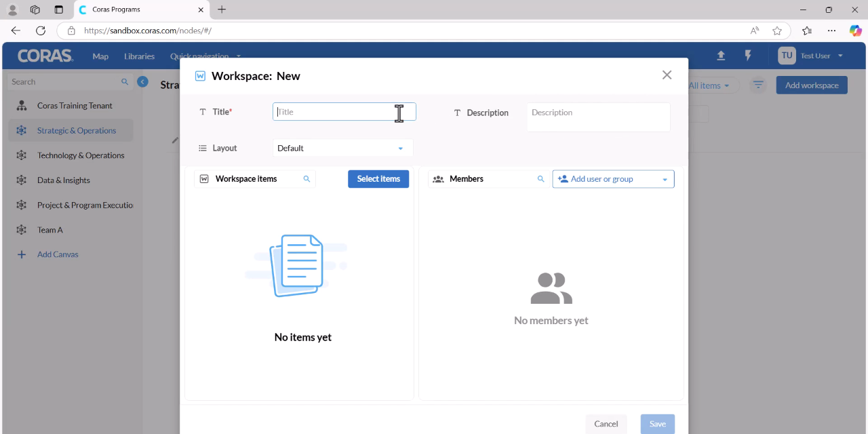Image resolution: width=868 pixels, height=434 pixels.
Task: Select Technology & Operations canvas
Action: point(71,155)
